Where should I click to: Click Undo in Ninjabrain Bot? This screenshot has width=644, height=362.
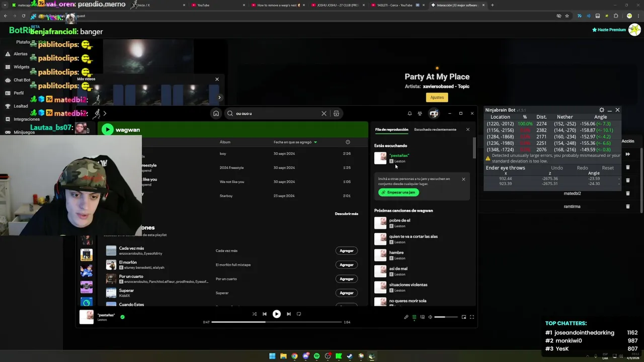pyautogui.click(x=557, y=168)
